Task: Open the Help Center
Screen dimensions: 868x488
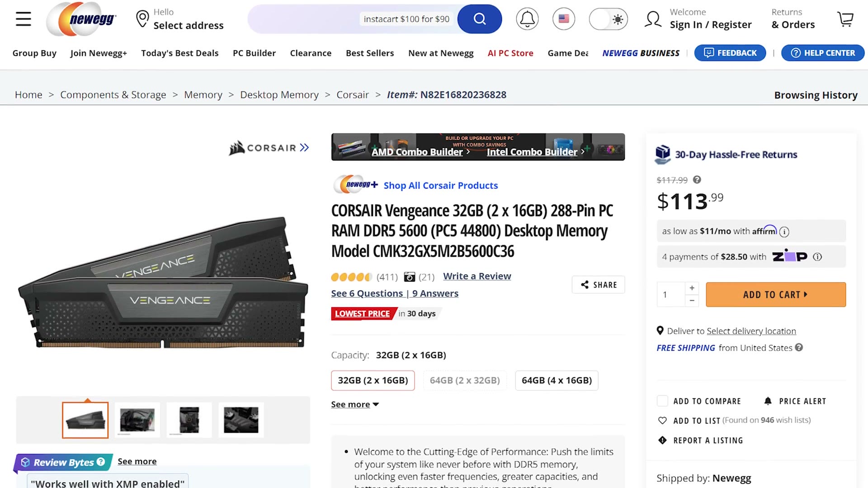Action: (823, 53)
